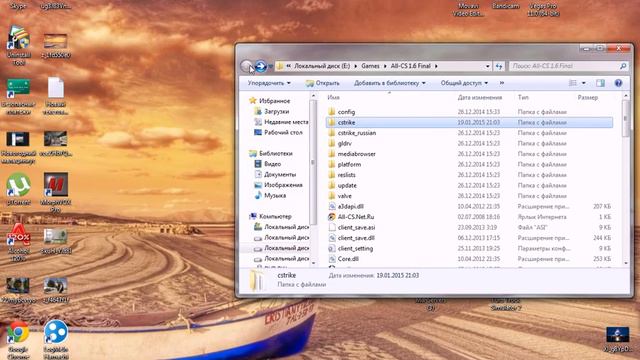Open 'Рабочий стол' in navigation pane
The height and width of the screenshot is (360, 640).
[283, 132]
